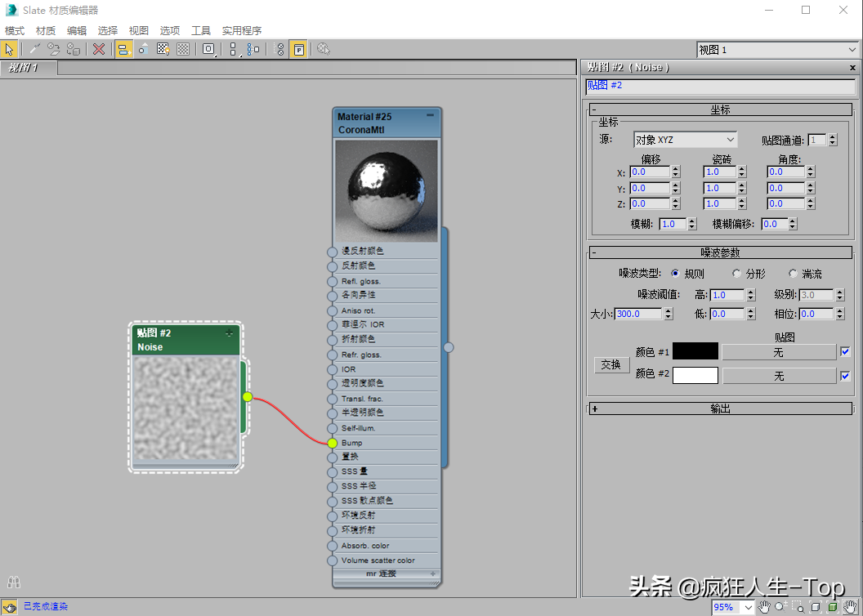Collapse the Material #25 node with the minus icon
The image size is (863, 616).
(430, 115)
